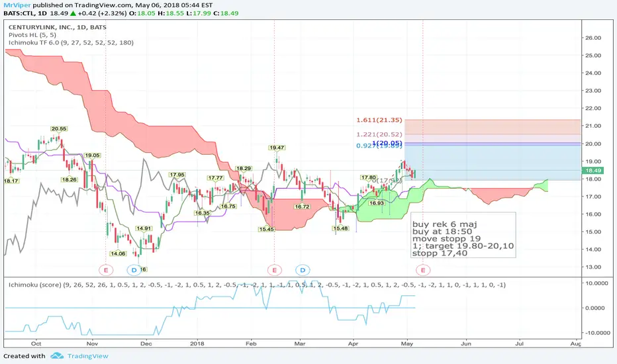Click the 15.45 pivot low label
This screenshot has width=617, height=364.
pyautogui.click(x=266, y=229)
